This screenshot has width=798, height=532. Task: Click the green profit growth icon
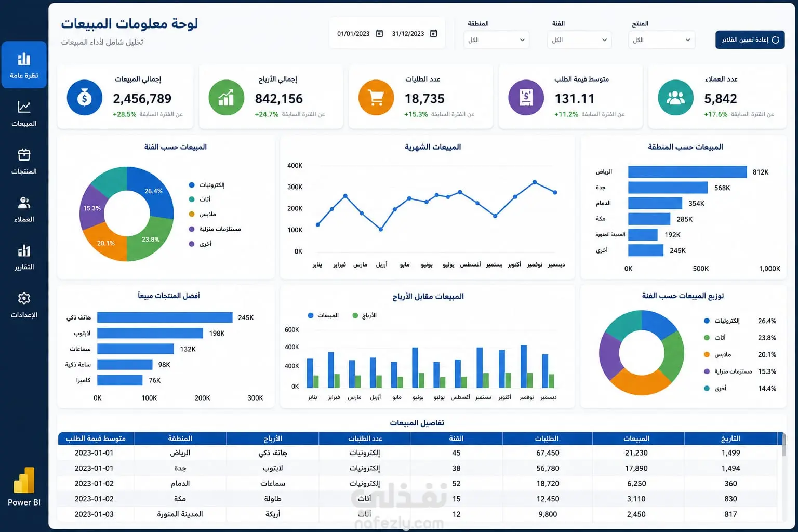coord(226,98)
